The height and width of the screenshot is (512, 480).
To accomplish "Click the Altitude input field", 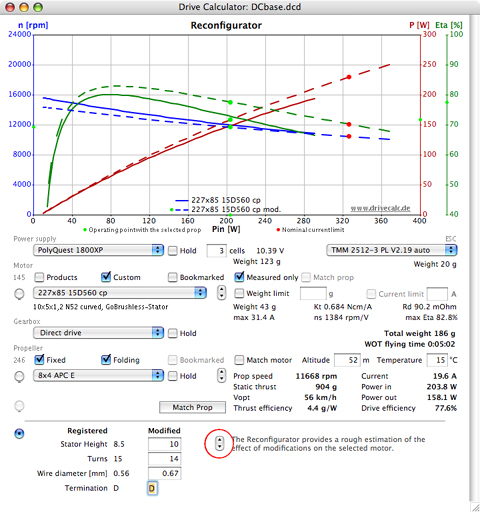I will (347, 360).
